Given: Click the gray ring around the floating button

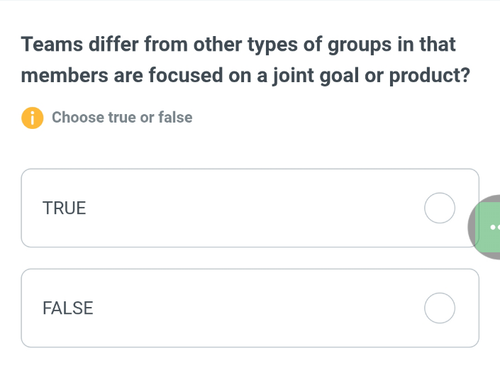Looking at the screenshot, I should tap(471, 227).
